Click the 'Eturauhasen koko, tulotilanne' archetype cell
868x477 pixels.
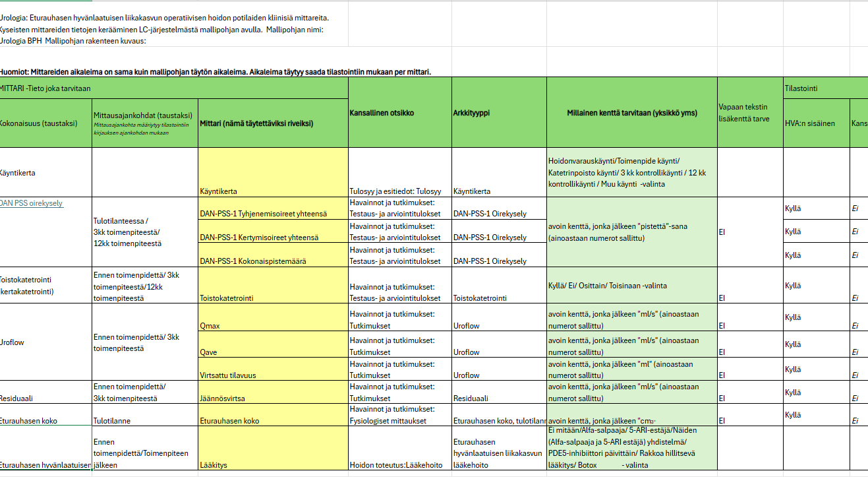(x=499, y=415)
